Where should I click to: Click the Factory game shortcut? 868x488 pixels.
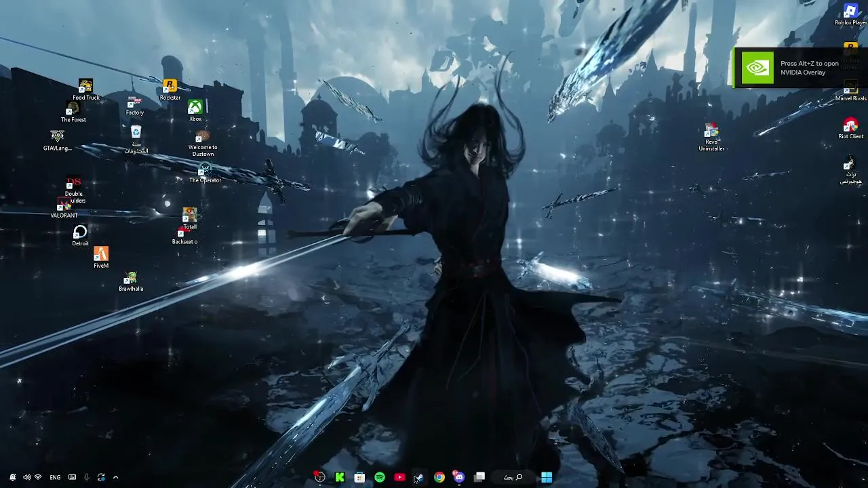click(134, 105)
